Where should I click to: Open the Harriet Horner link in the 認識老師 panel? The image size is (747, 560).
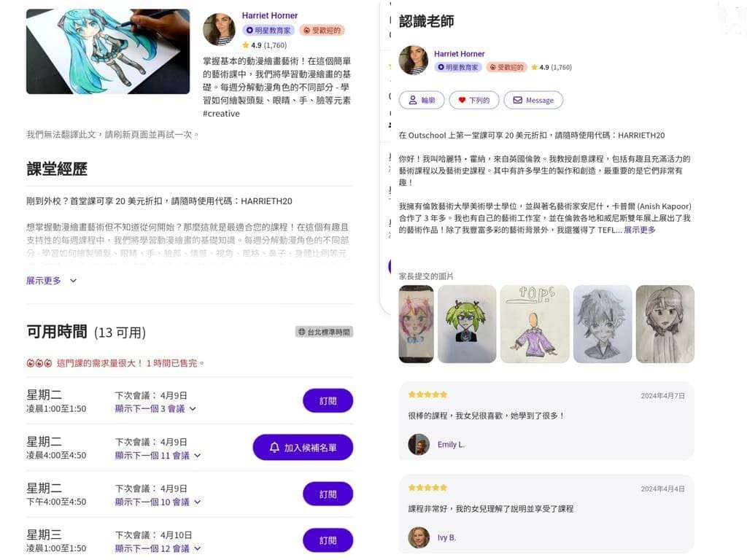point(460,54)
